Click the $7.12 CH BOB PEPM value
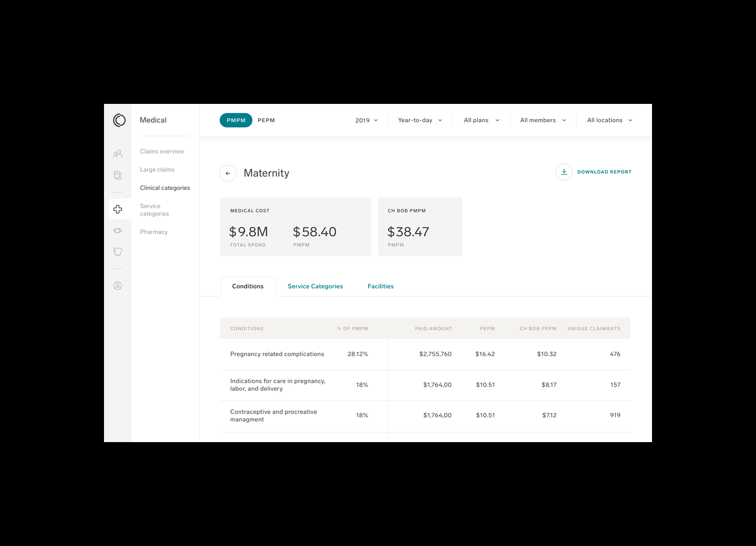756x546 pixels. pyautogui.click(x=550, y=416)
